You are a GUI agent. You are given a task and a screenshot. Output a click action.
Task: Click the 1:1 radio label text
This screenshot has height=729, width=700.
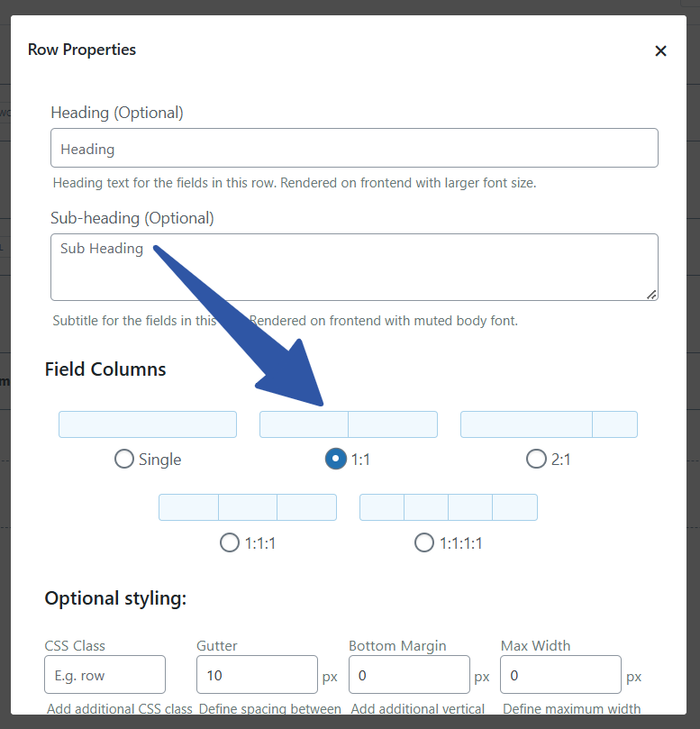coord(360,460)
